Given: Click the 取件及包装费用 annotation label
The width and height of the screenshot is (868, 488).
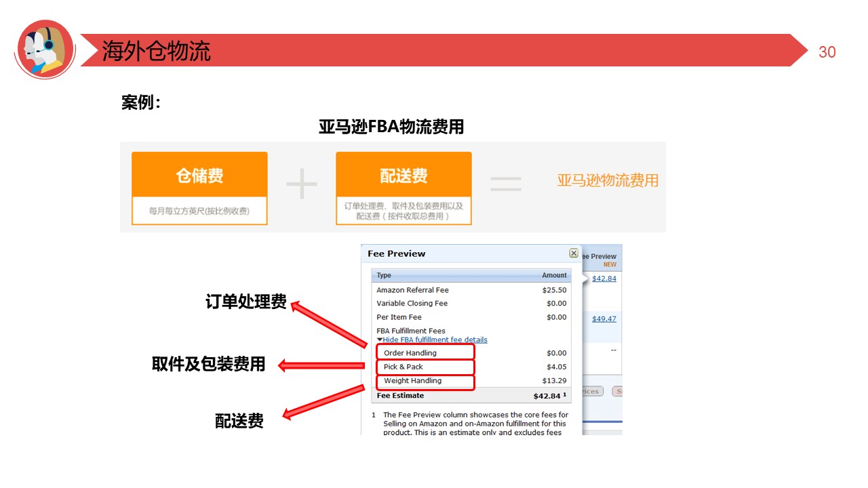Looking at the screenshot, I should pyautogui.click(x=208, y=364).
